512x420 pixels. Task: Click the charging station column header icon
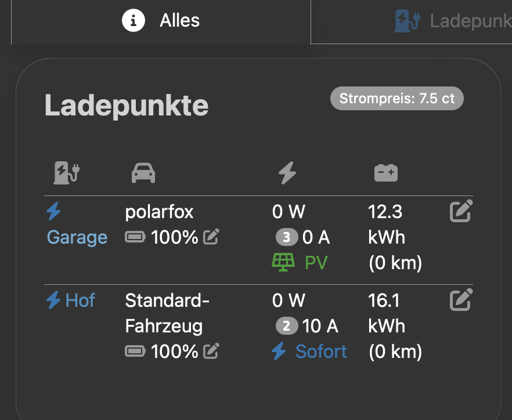[67, 172]
